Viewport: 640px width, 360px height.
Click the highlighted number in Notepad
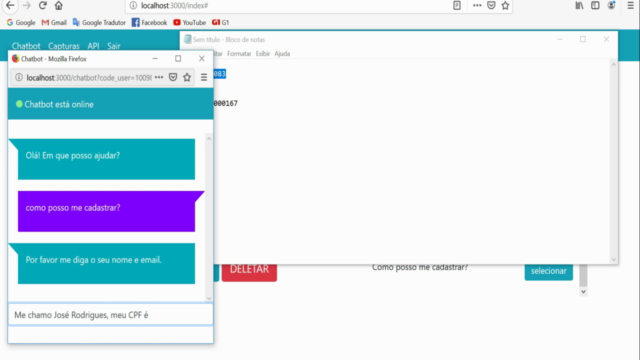pyautogui.click(x=220, y=74)
